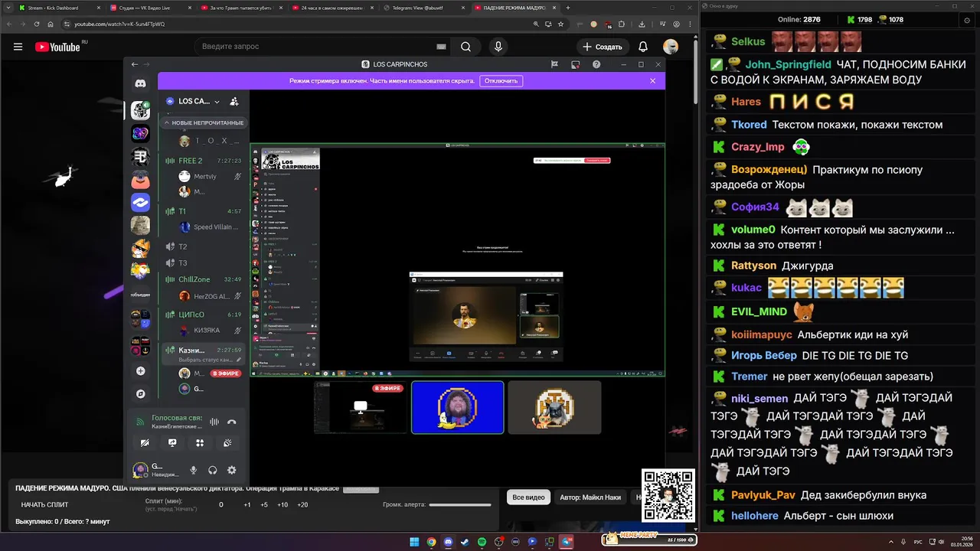Switch to За что Трамп пытается убить tab
This screenshot has width=980, height=551.
pos(240,8)
